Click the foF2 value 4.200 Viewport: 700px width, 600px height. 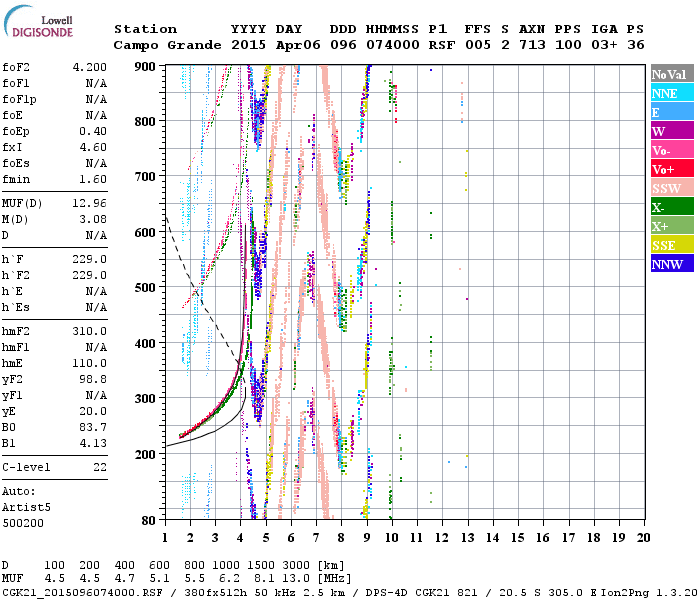[90, 67]
